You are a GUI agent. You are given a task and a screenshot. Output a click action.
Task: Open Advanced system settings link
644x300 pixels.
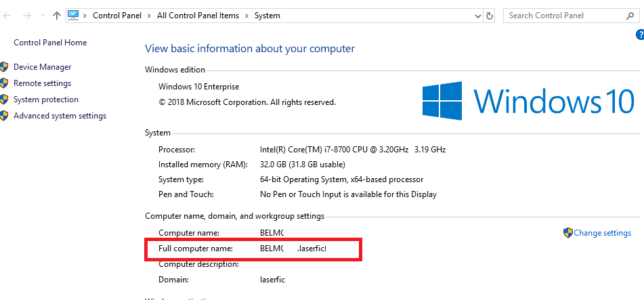(x=60, y=116)
